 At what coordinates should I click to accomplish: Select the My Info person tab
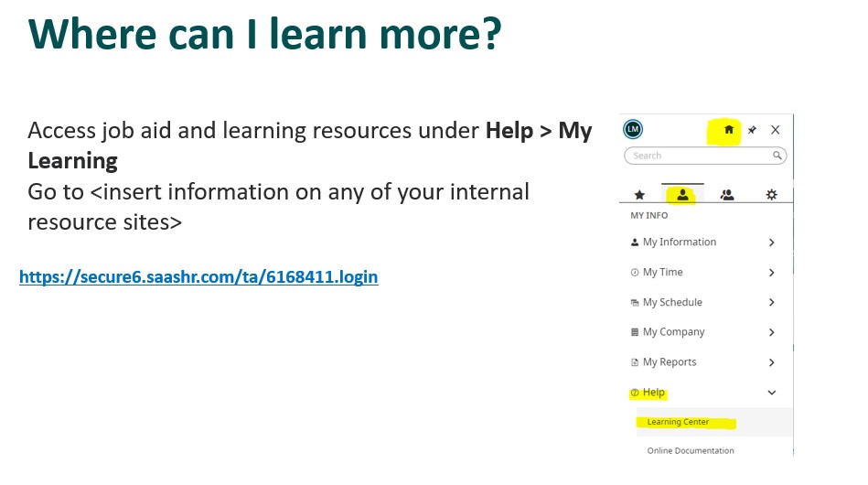[682, 194]
